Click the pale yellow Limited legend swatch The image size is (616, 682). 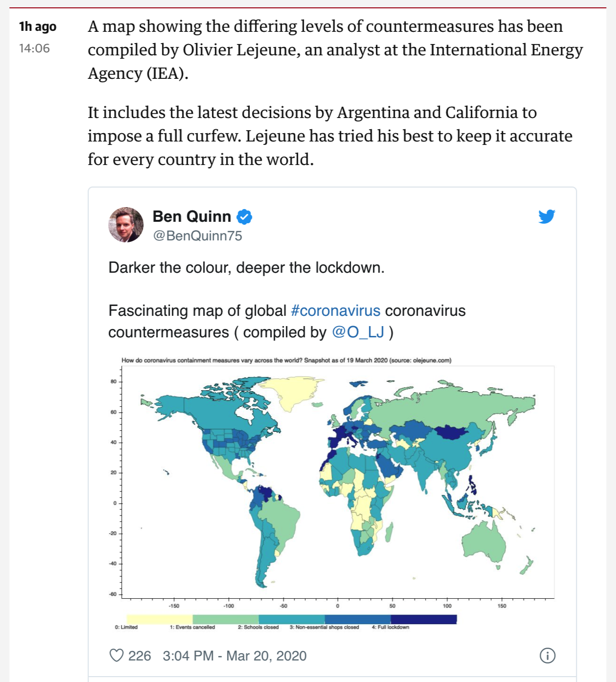pyautogui.click(x=160, y=619)
